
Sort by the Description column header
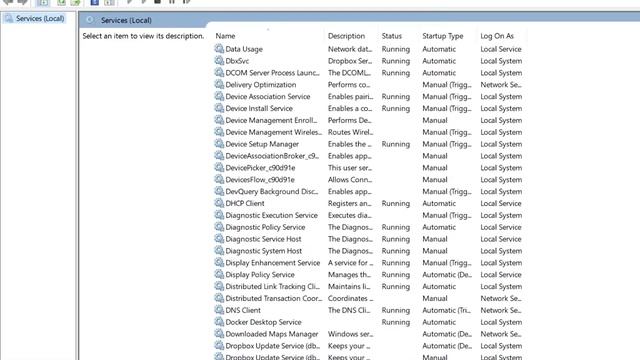pyautogui.click(x=347, y=36)
